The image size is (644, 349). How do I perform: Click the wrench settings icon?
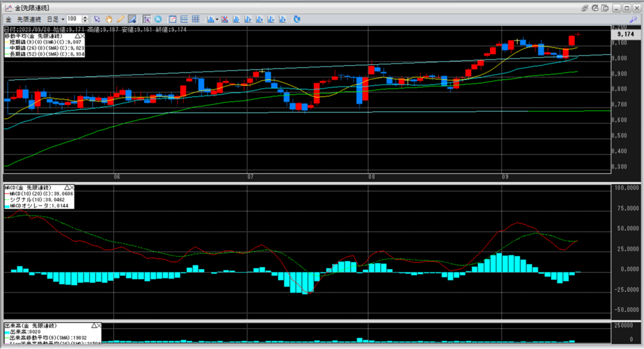pyautogui.click(x=633, y=19)
